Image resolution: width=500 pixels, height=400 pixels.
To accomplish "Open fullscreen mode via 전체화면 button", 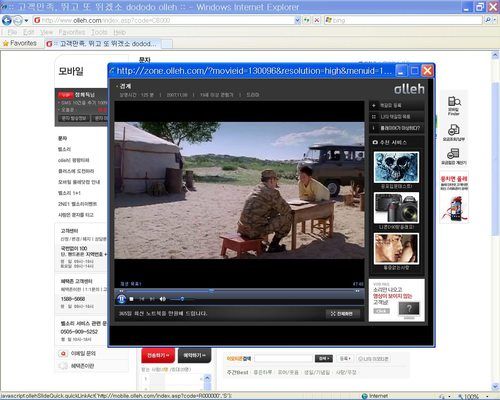I will 342,314.
